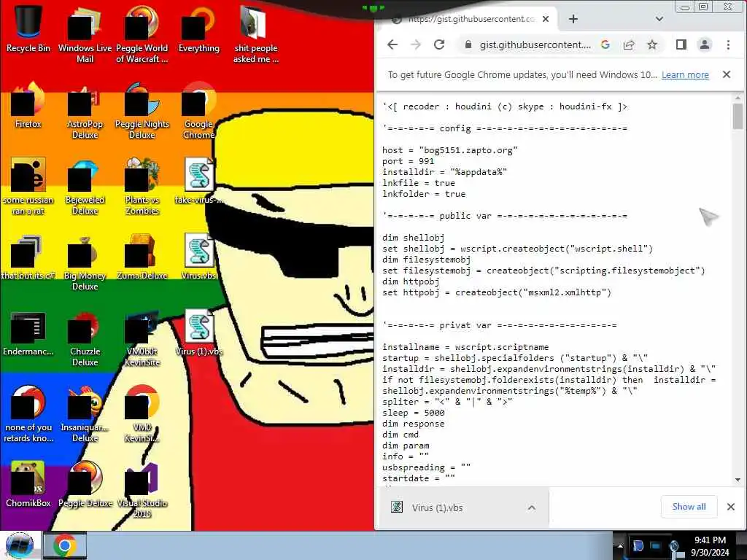Open AstroPop Deluxe desktop shortcut
The height and width of the screenshot is (560, 747).
coord(85,111)
